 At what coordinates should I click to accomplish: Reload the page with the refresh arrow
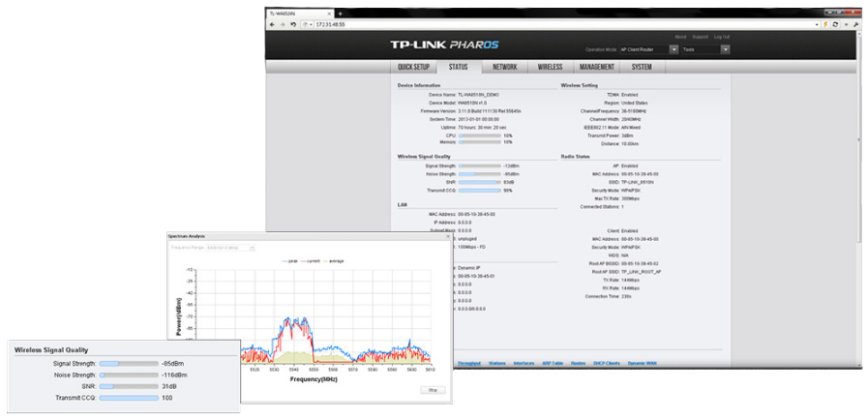pyautogui.click(x=293, y=25)
